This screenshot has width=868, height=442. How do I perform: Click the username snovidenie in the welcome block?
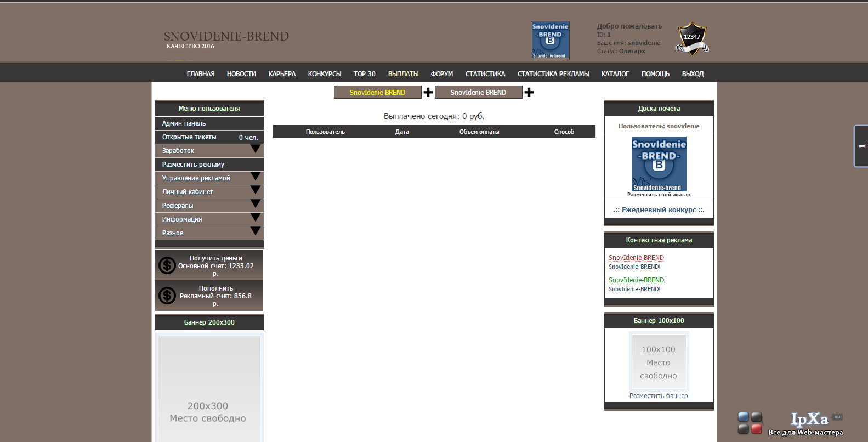pos(644,43)
